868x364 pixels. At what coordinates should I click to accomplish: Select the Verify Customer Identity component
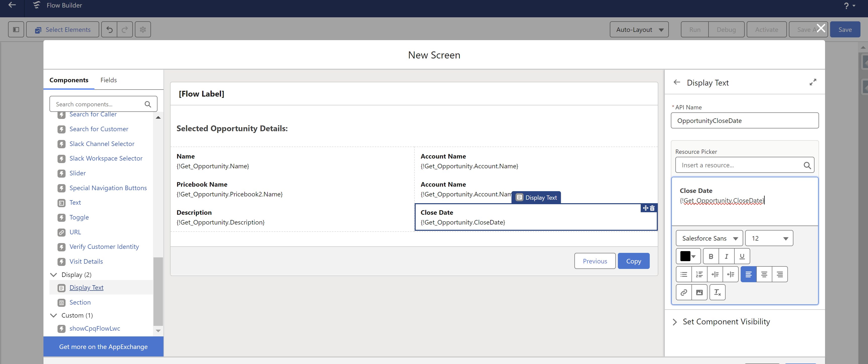pos(104,247)
